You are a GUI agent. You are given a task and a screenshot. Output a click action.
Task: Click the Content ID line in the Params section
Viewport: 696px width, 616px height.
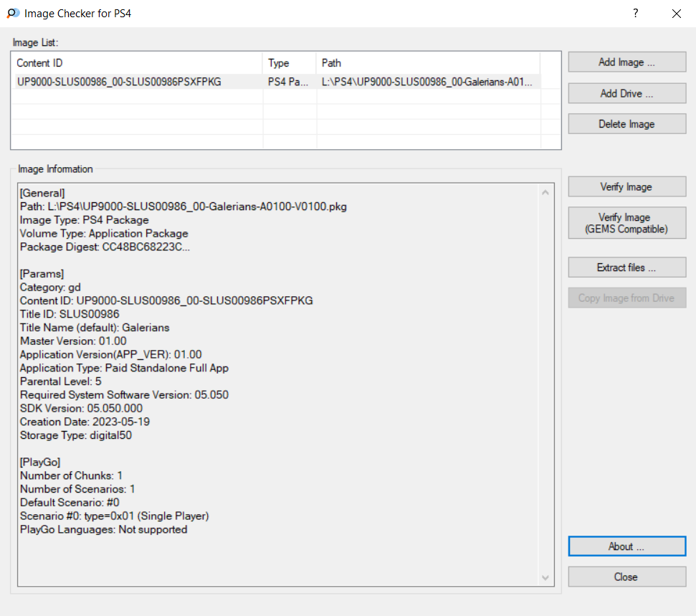(x=166, y=300)
